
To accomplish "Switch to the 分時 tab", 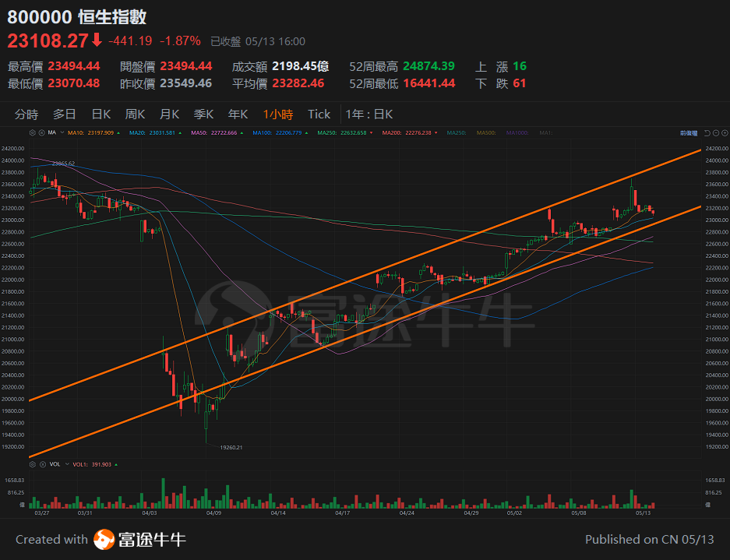I will (x=26, y=114).
